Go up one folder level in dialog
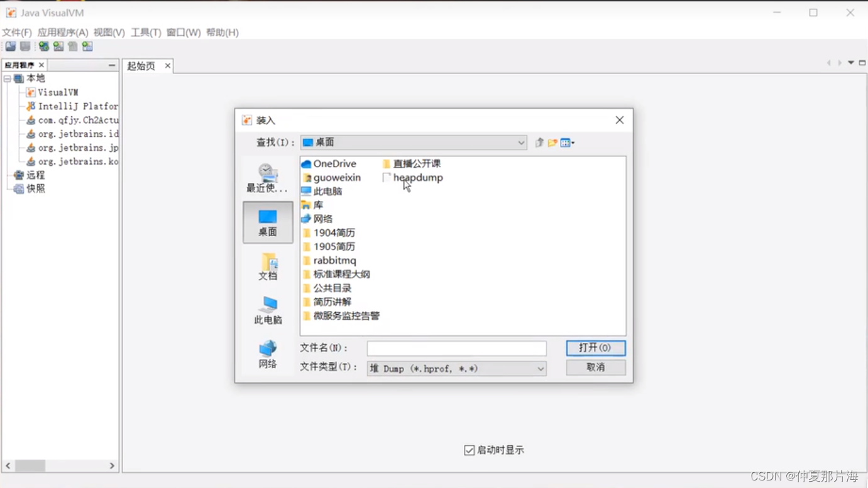 539,143
